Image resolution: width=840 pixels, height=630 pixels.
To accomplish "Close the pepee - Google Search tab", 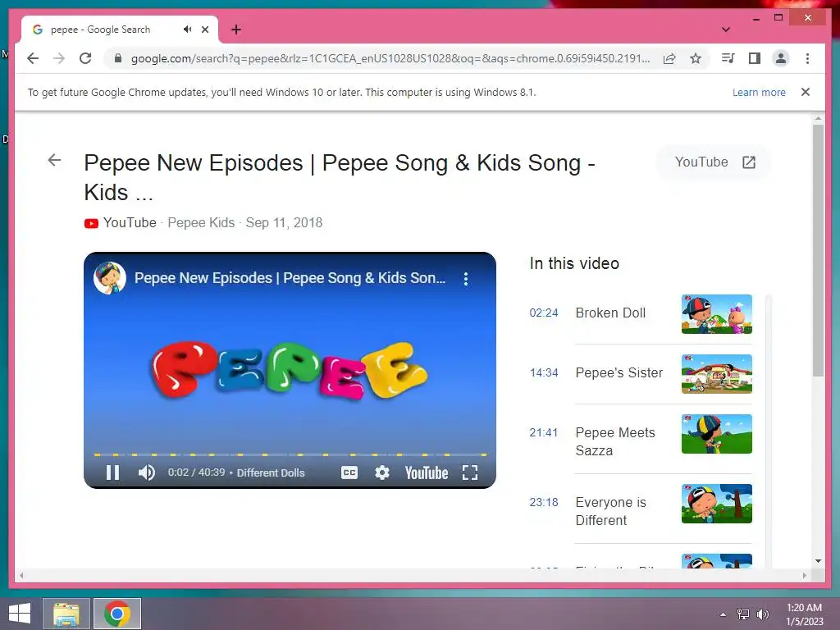I will point(205,30).
